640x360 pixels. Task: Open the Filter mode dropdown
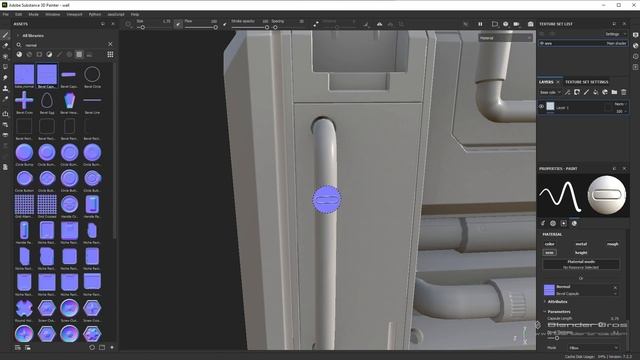[x=593, y=348]
